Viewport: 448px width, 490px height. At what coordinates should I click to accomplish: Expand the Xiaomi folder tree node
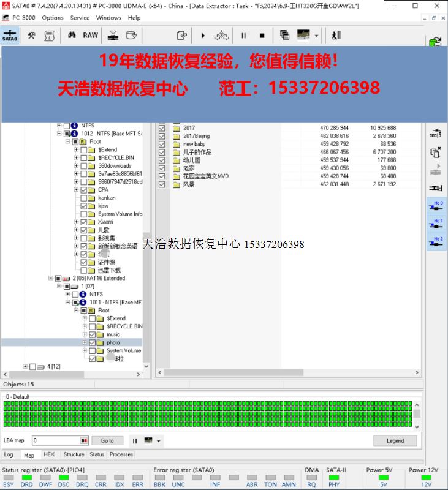(76, 222)
